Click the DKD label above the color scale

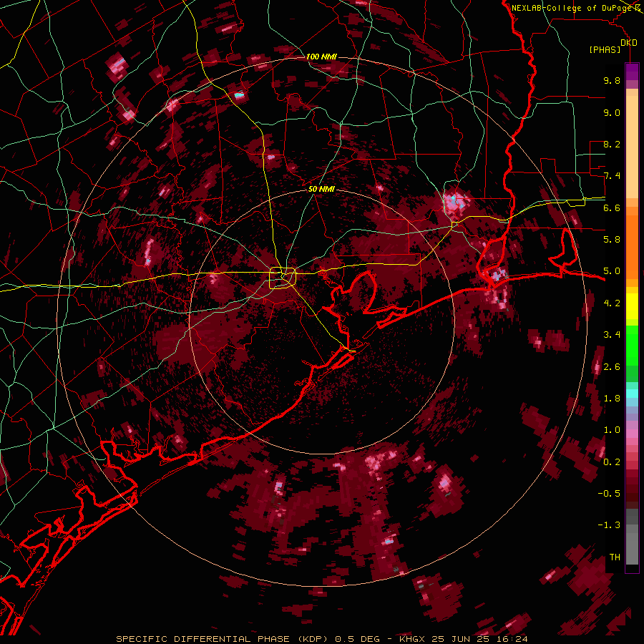[x=629, y=43]
